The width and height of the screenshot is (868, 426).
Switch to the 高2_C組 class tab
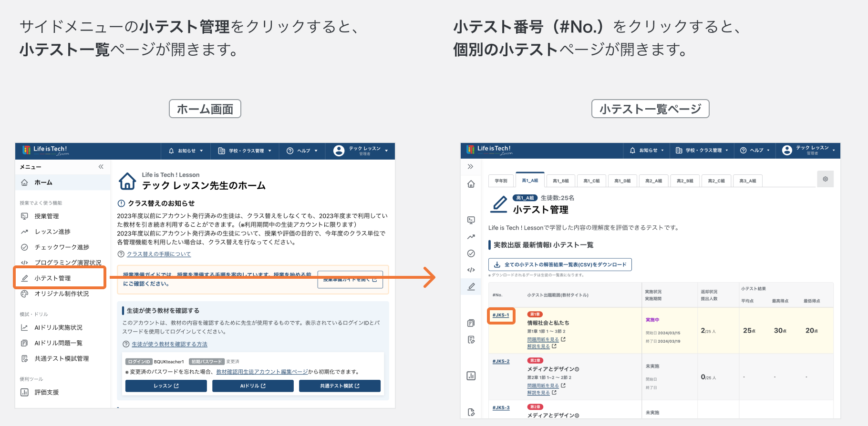[x=716, y=181]
